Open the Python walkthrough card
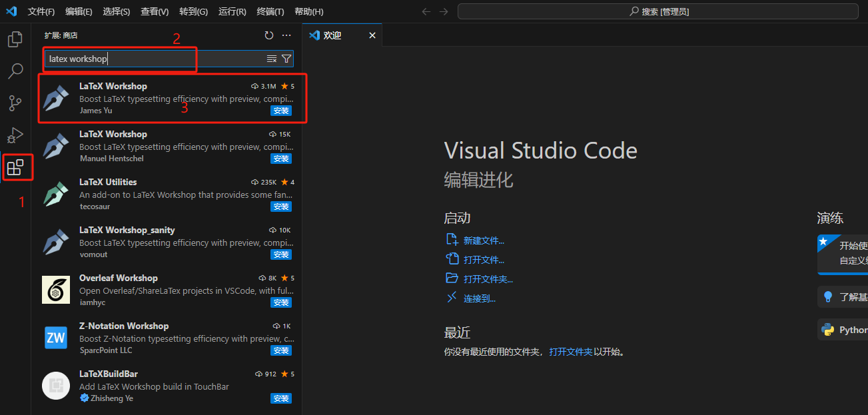This screenshot has height=415, width=868. coord(843,330)
